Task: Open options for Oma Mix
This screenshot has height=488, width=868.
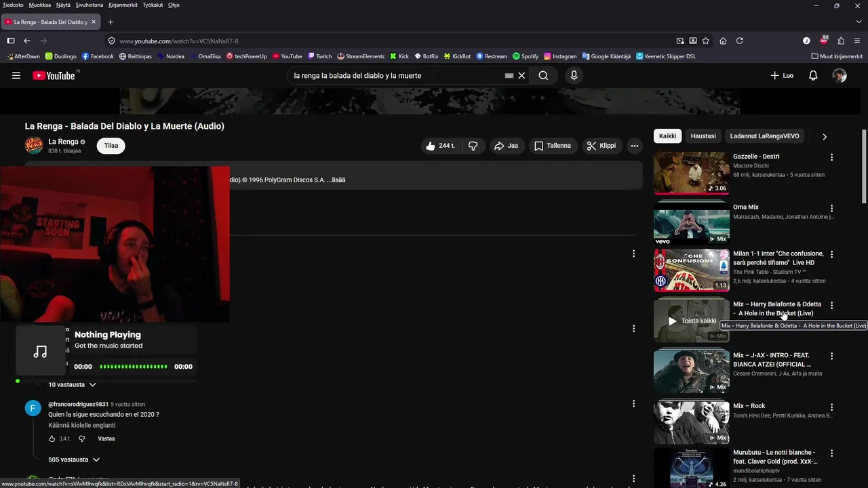Action: [831, 208]
